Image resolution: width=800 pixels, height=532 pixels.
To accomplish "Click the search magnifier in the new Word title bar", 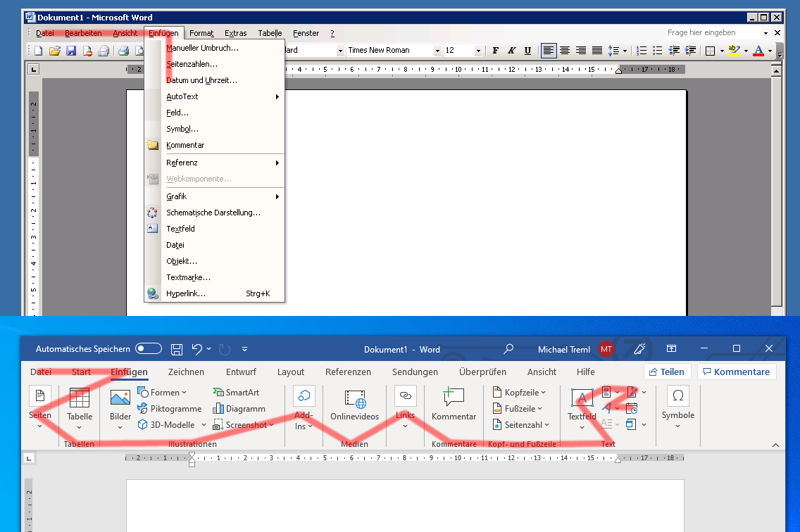I will (x=508, y=349).
